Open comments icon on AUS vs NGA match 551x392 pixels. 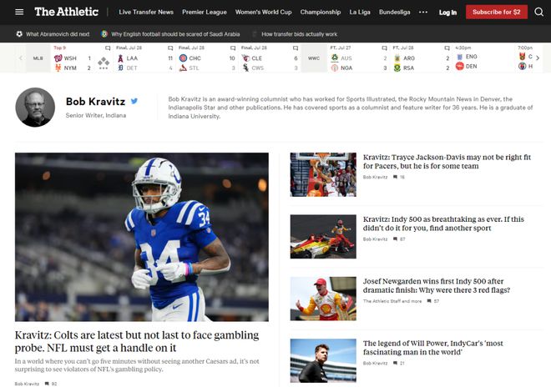click(x=384, y=48)
